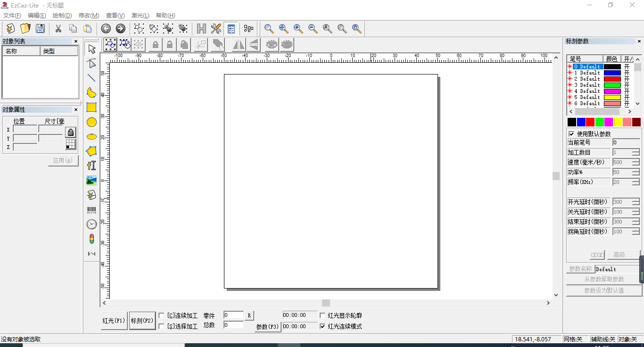Open the 激光(L) menu
644x347 pixels.
pyautogui.click(x=140, y=16)
